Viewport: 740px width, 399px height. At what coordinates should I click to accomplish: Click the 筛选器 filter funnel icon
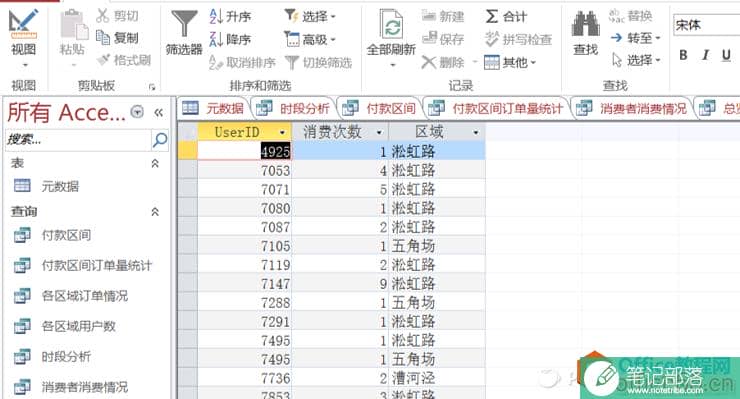pos(184,24)
